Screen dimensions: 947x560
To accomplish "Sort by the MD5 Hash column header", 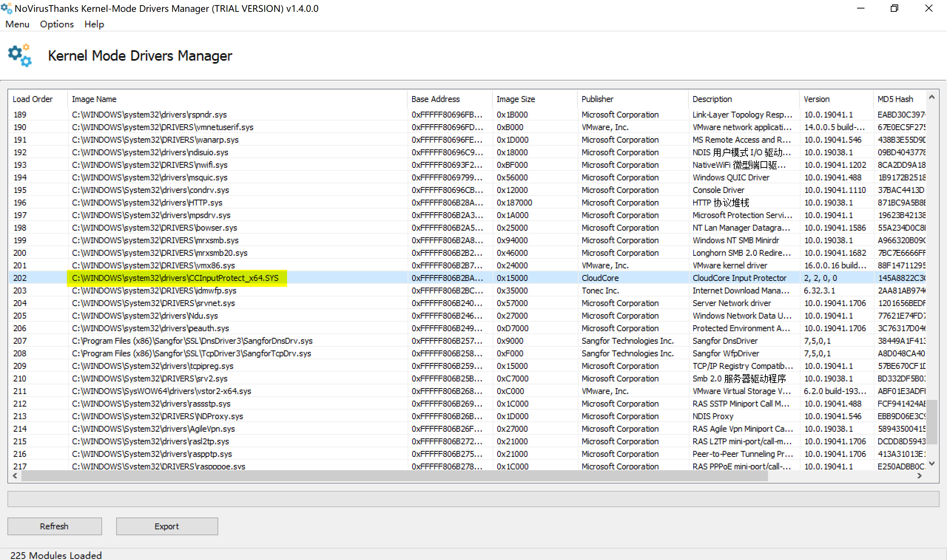I will point(899,99).
